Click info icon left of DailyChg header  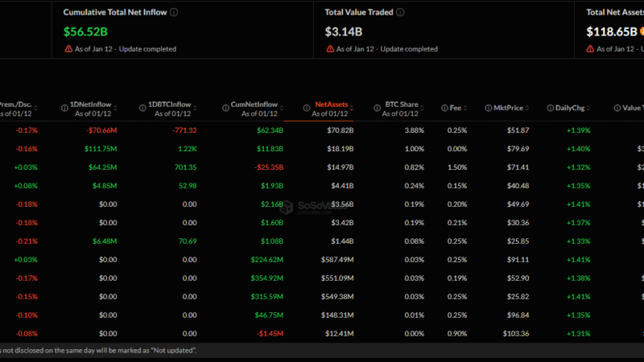[x=549, y=107]
